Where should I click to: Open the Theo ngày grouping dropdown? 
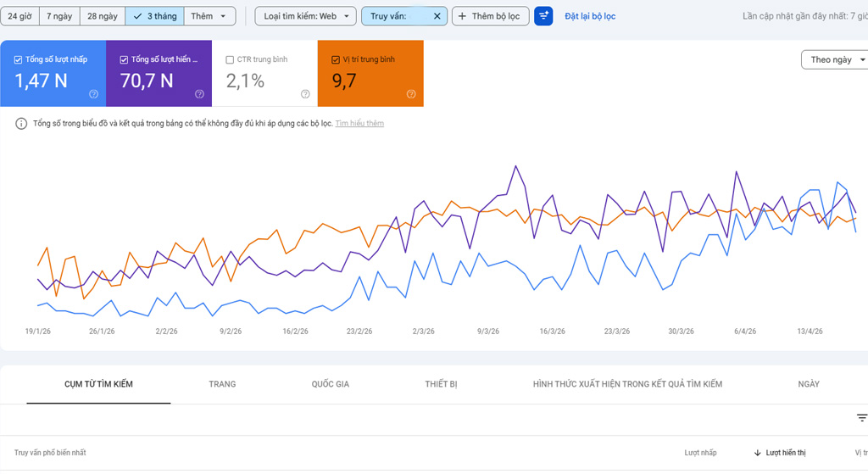(x=837, y=60)
